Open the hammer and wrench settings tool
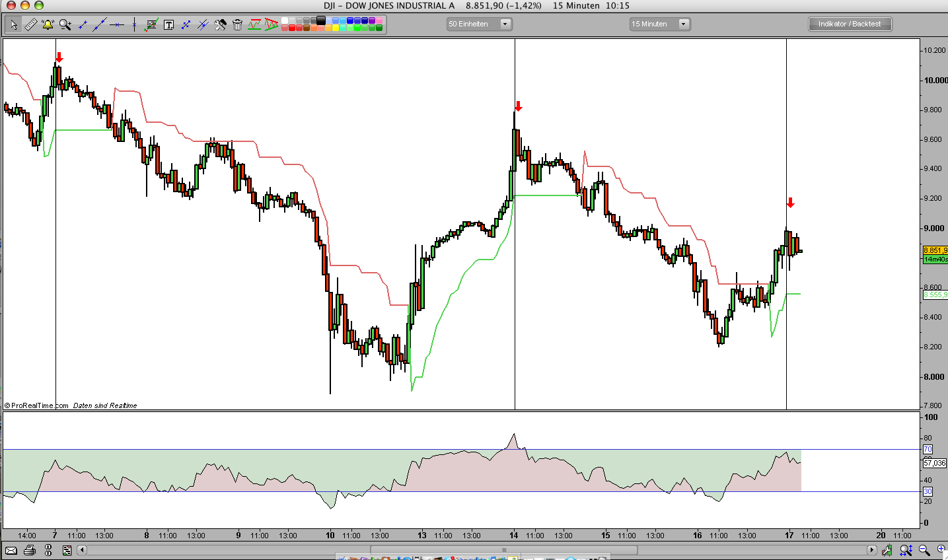This screenshot has height=560, width=948. tap(220, 25)
